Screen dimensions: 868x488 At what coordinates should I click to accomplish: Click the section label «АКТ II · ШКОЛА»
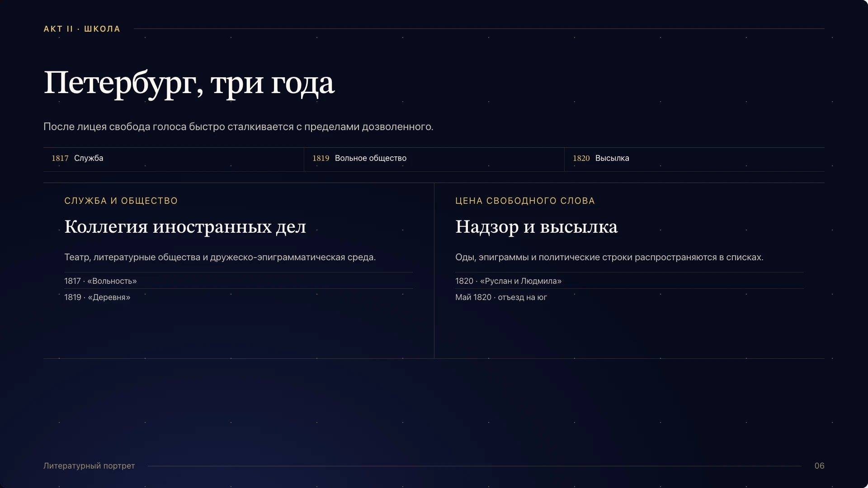(82, 29)
